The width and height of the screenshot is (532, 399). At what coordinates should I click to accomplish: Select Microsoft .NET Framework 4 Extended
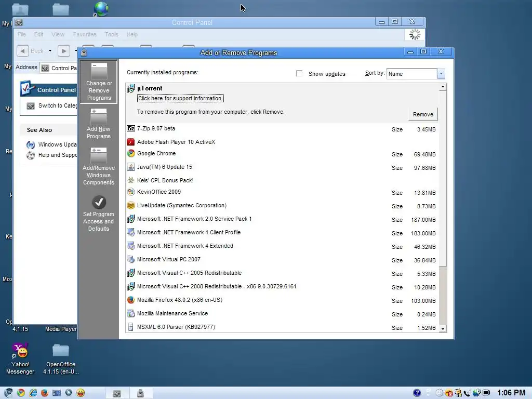point(283,246)
